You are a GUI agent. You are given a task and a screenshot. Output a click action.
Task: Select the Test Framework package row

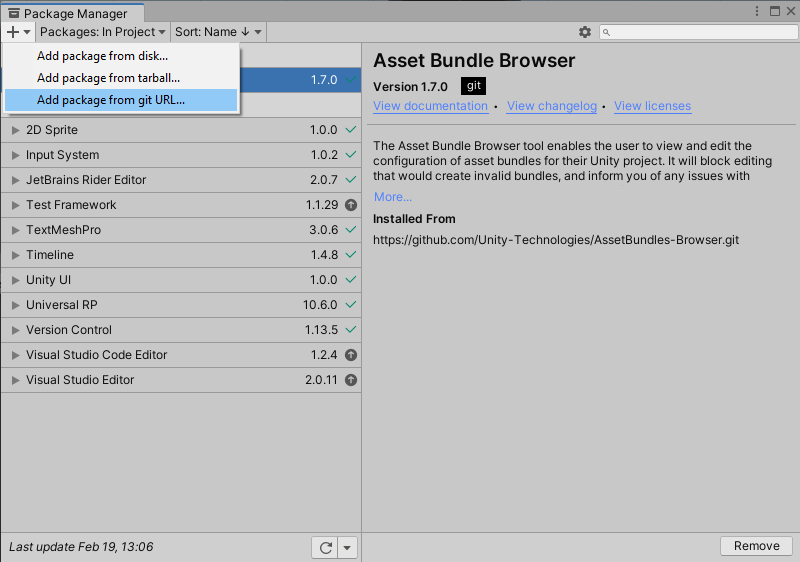pos(181,205)
